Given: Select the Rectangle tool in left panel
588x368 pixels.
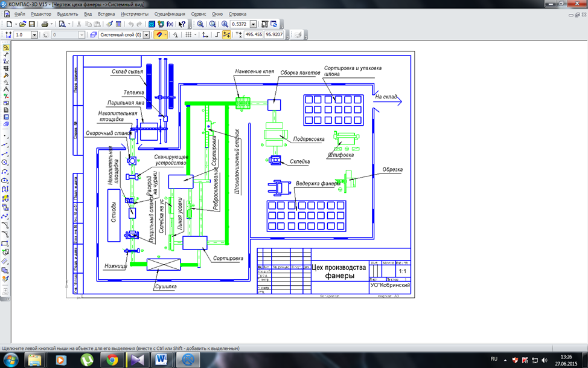Looking at the screenshot, I should pos(5,244).
